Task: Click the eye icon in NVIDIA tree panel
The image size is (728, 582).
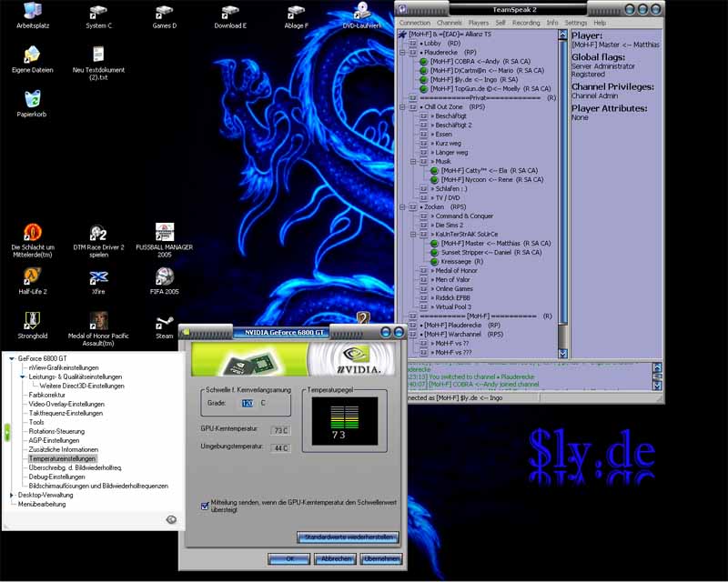Action: point(171,519)
